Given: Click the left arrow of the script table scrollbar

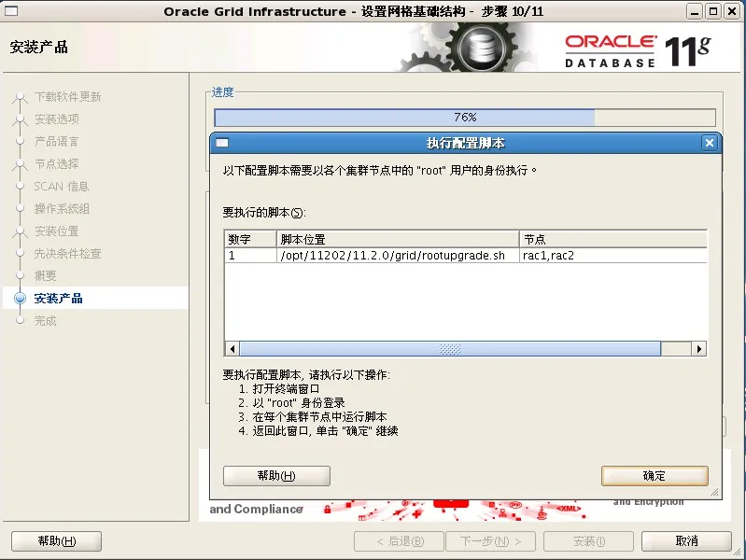Looking at the screenshot, I should 232,349.
